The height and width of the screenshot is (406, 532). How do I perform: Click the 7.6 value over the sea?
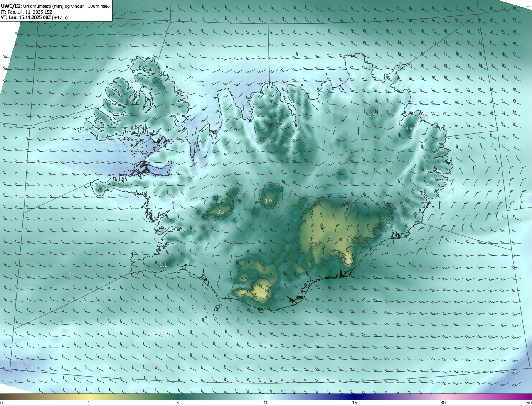(25, 266)
